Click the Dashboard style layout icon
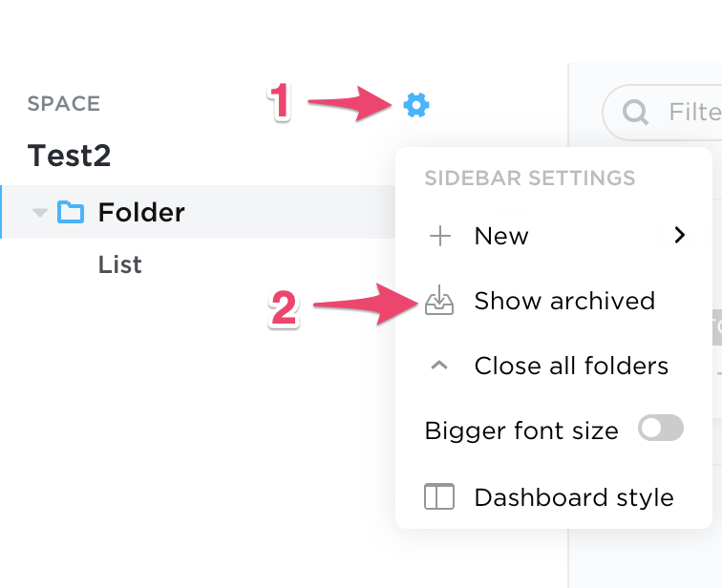The height and width of the screenshot is (588, 722). (438, 496)
